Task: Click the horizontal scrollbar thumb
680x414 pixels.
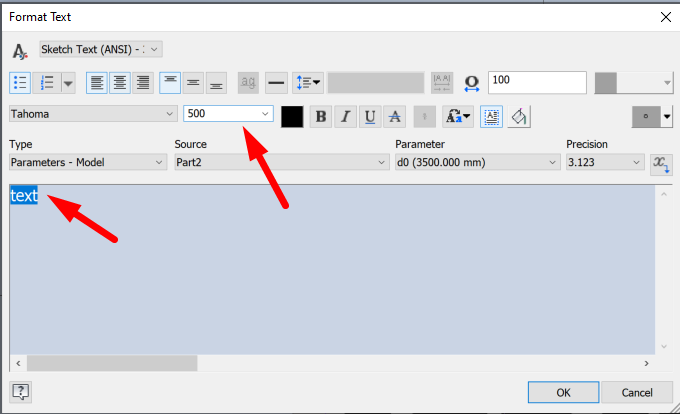Action: pyautogui.click(x=112, y=363)
